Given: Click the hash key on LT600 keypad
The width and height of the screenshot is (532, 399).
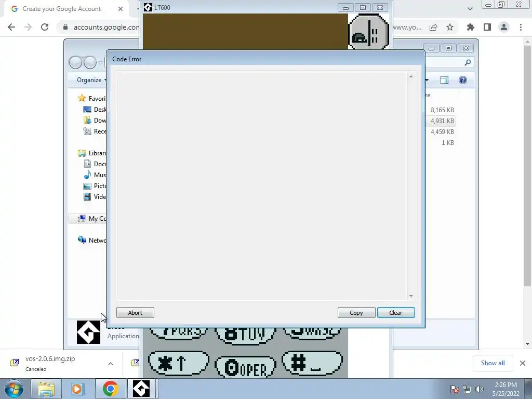Looking at the screenshot, I should tap(312, 363).
